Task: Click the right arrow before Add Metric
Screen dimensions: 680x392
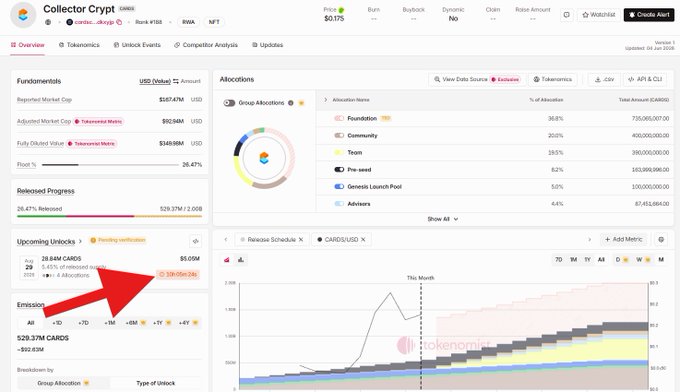Action: click(x=589, y=239)
